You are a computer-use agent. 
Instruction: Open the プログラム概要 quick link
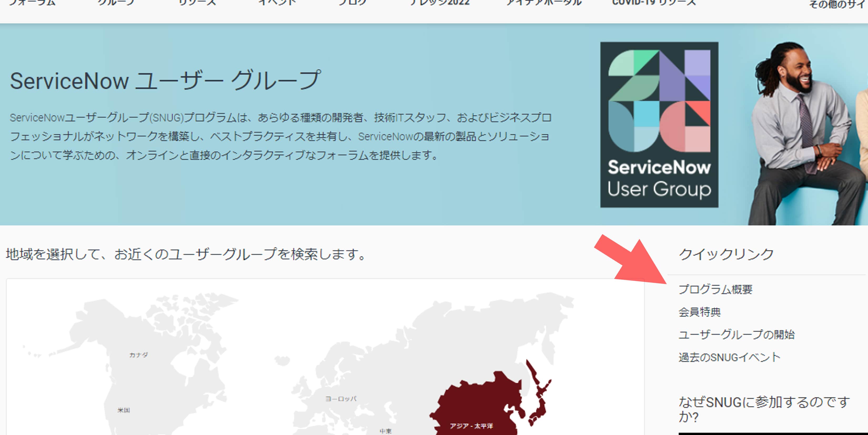(x=715, y=289)
